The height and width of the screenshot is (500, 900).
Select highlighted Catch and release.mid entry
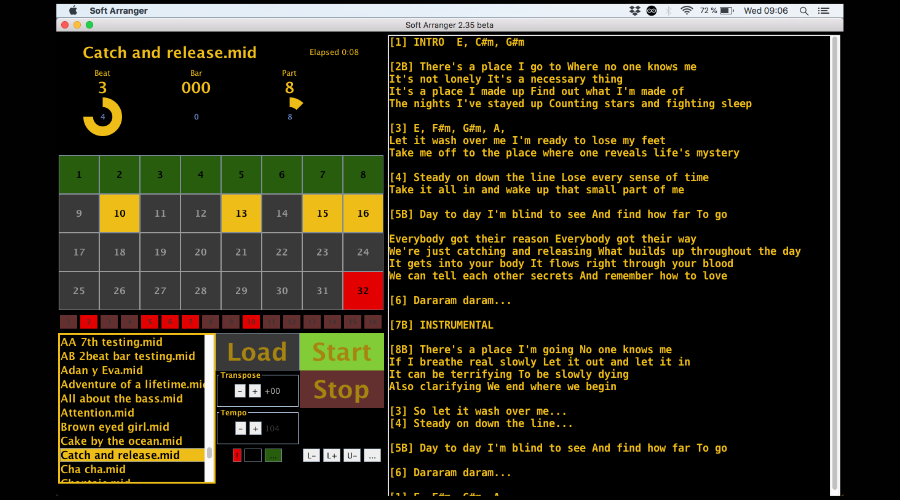coord(132,455)
